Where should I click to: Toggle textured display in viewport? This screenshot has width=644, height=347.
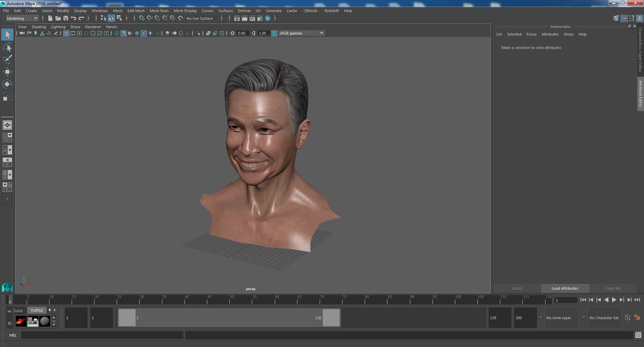click(144, 33)
